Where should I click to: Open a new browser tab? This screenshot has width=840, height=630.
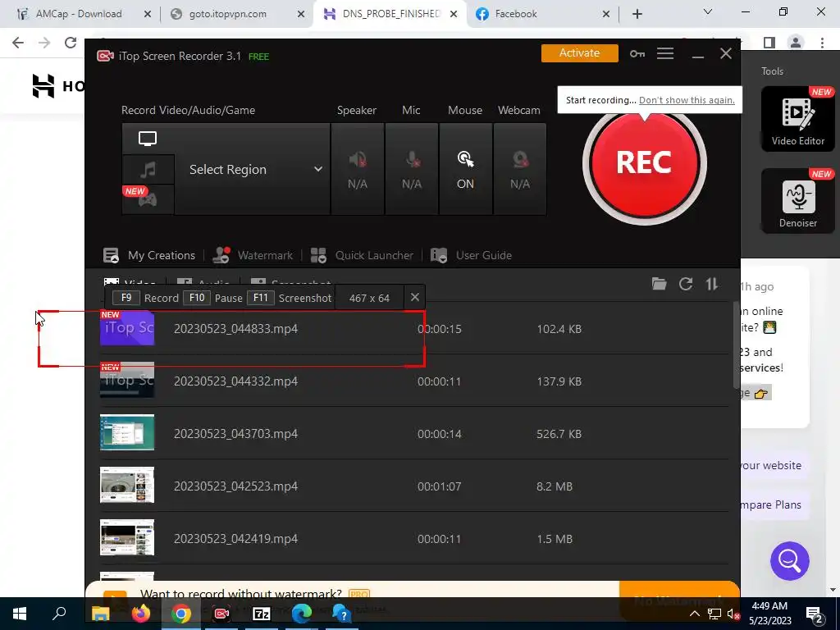tap(637, 14)
